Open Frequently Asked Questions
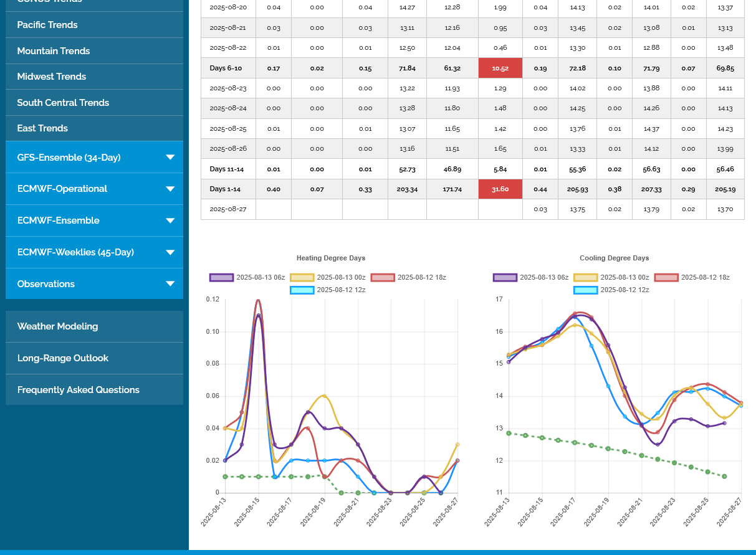756x555 pixels. pos(79,390)
